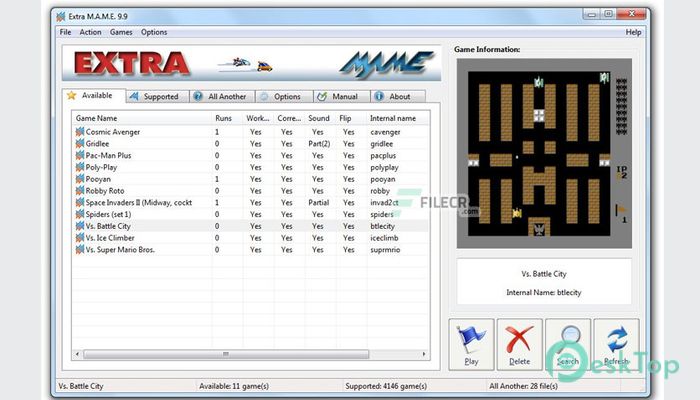The width and height of the screenshot is (700, 400).
Task: Select the Robby Roto game name
Action: pos(105,191)
